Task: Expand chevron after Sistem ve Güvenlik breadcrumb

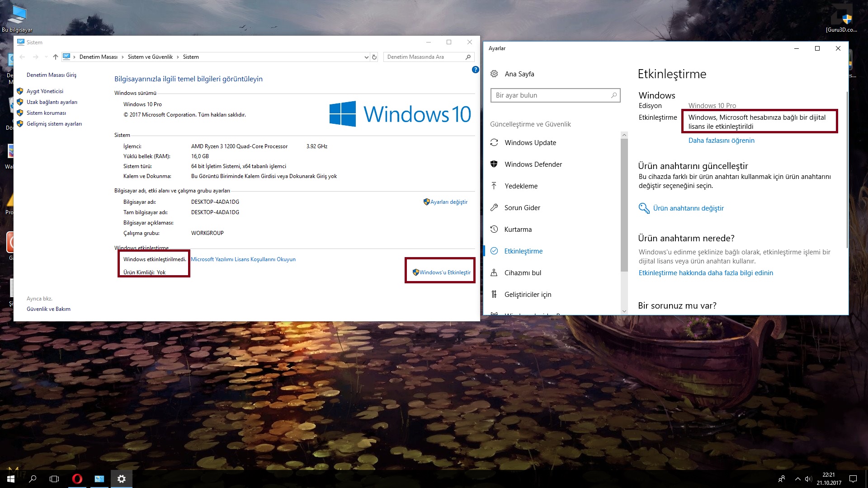Action: click(178, 57)
